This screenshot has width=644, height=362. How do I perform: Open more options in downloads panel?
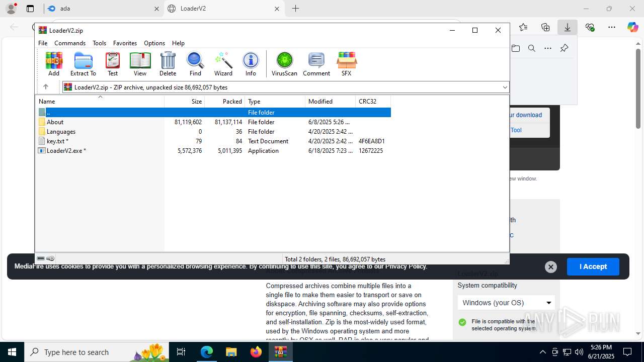click(548, 48)
